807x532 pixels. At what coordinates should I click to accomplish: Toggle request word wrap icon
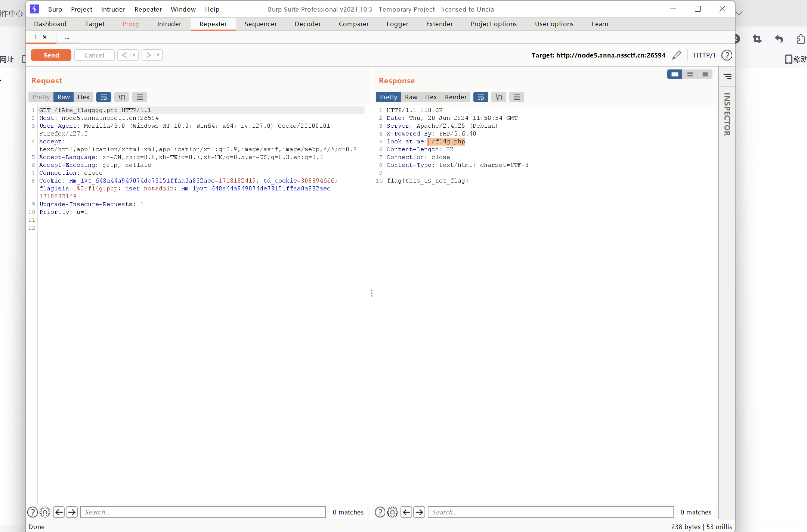point(103,97)
